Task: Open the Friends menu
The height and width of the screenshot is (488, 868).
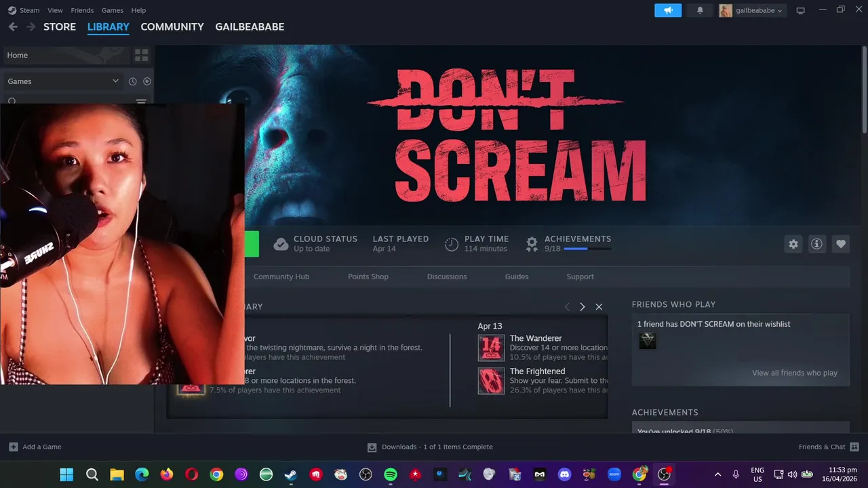Action: point(82,10)
